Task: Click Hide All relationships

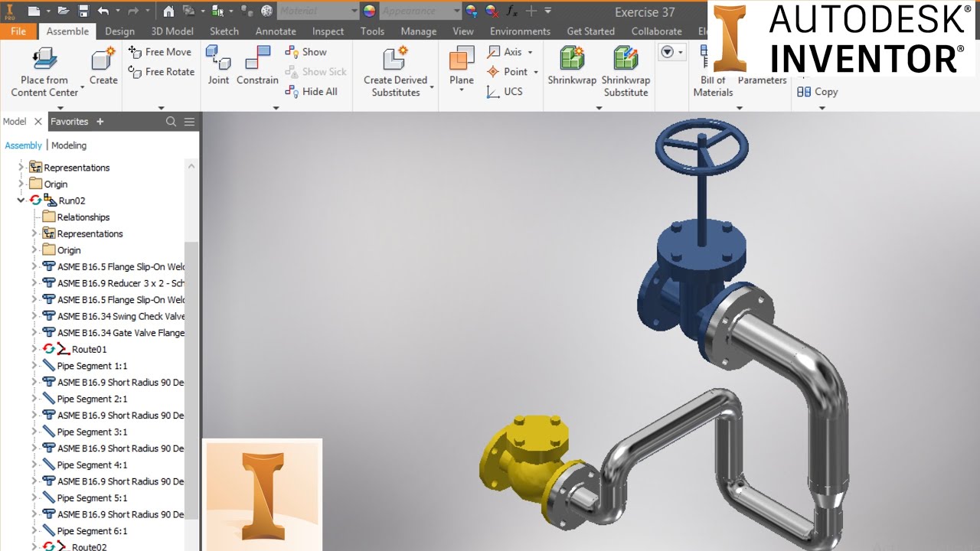Action: (x=311, y=92)
